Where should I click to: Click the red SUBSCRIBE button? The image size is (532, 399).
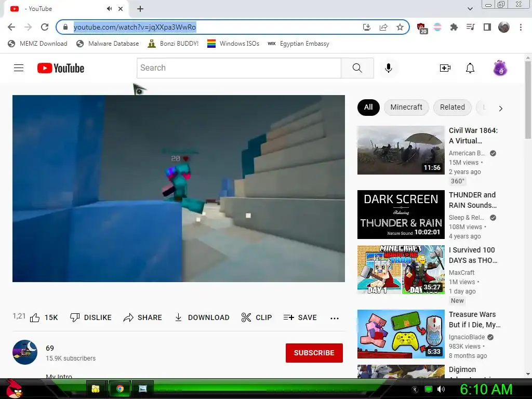(314, 353)
